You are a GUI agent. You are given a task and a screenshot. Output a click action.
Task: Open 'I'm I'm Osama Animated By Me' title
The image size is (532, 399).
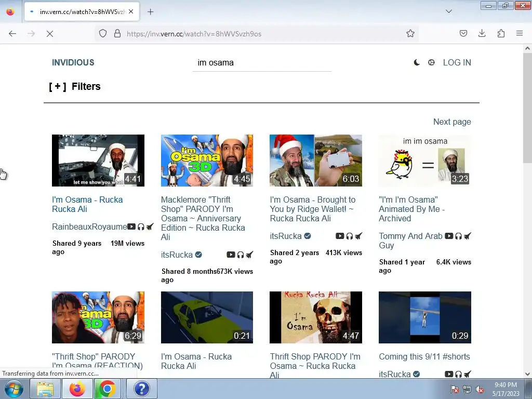411,209
